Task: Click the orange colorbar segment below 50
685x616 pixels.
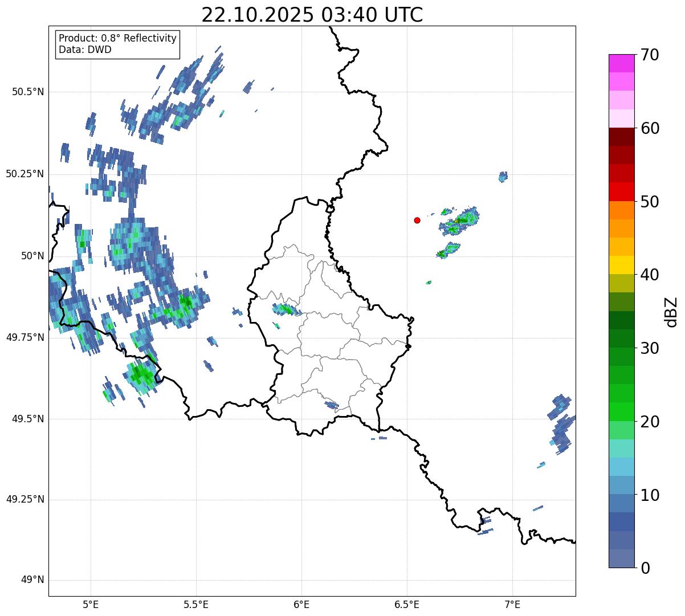Action: coord(621,210)
